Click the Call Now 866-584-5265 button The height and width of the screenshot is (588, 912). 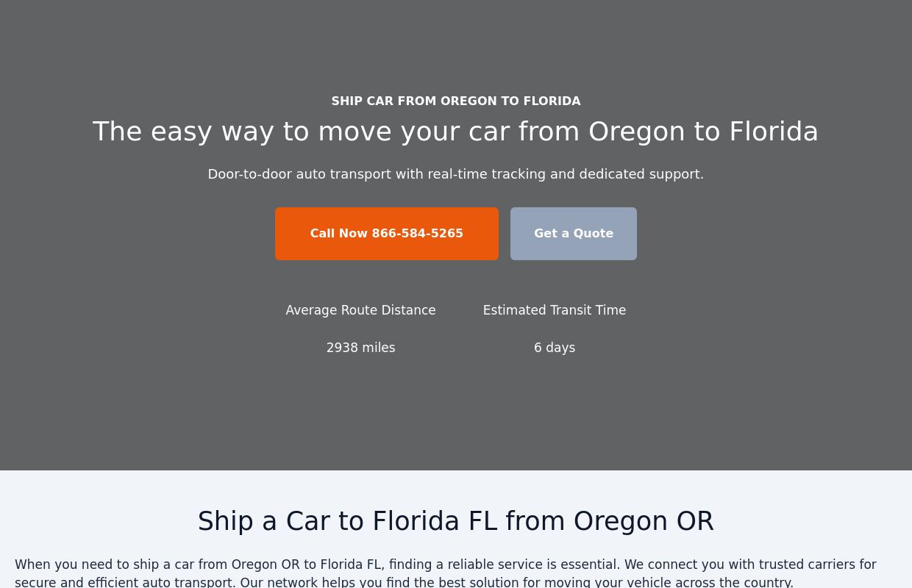coord(386,233)
